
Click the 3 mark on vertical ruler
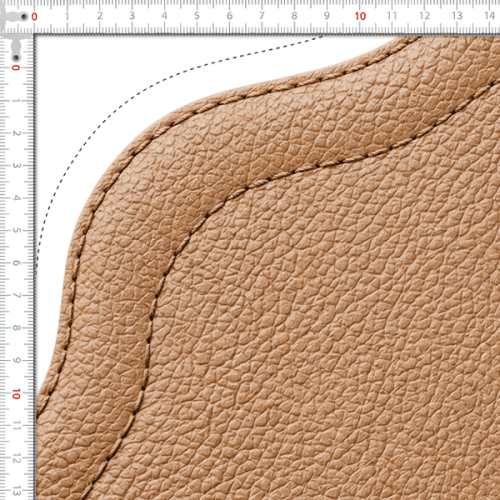pos(16,166)
